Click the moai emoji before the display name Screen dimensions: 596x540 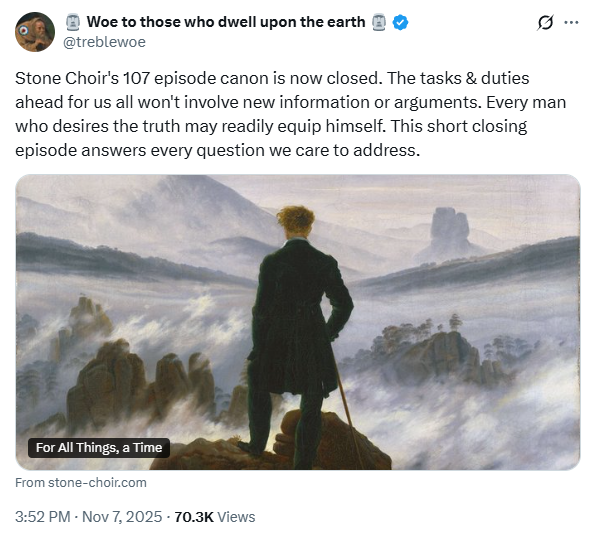click(73, 22)
